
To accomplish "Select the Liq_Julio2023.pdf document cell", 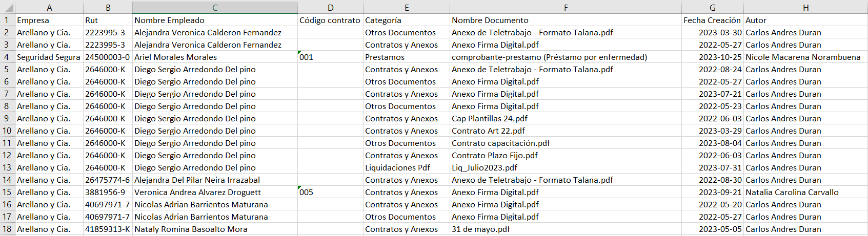I will [566, 167].
